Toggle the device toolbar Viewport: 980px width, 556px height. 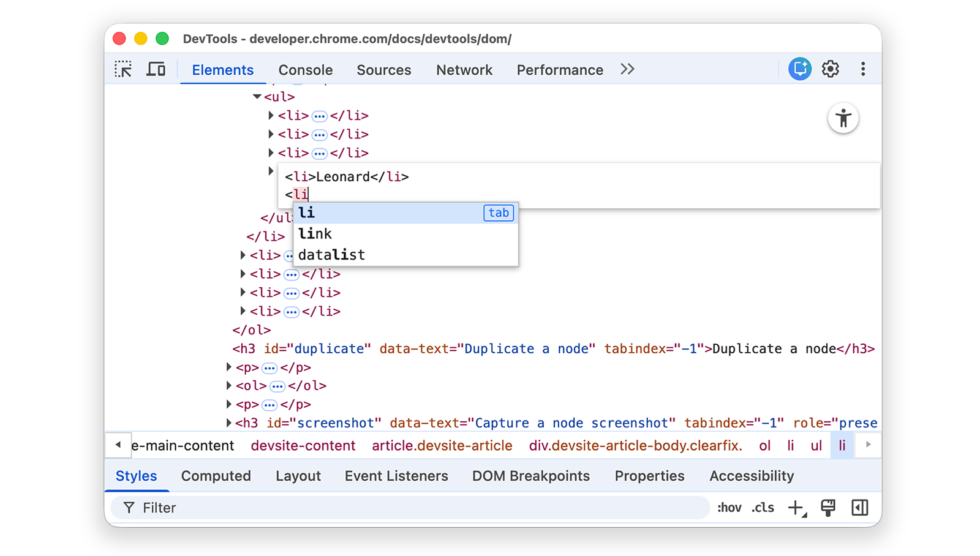[156, 69]
